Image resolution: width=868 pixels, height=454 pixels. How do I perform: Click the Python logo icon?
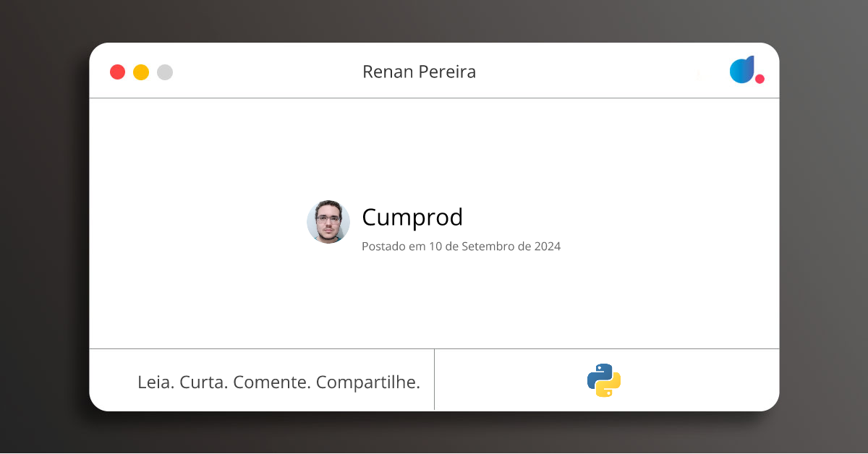[604, 380]
